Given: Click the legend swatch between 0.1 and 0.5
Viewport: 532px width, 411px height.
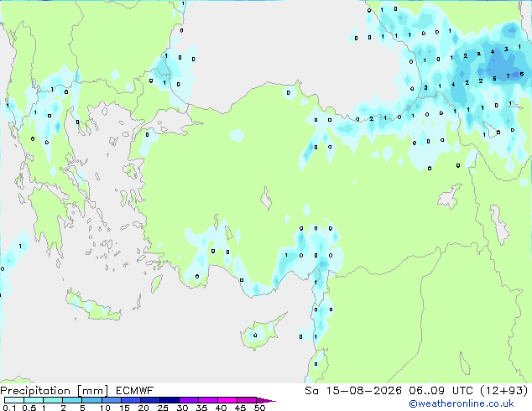Looking at the screenshot, I should tap(14, 400).
